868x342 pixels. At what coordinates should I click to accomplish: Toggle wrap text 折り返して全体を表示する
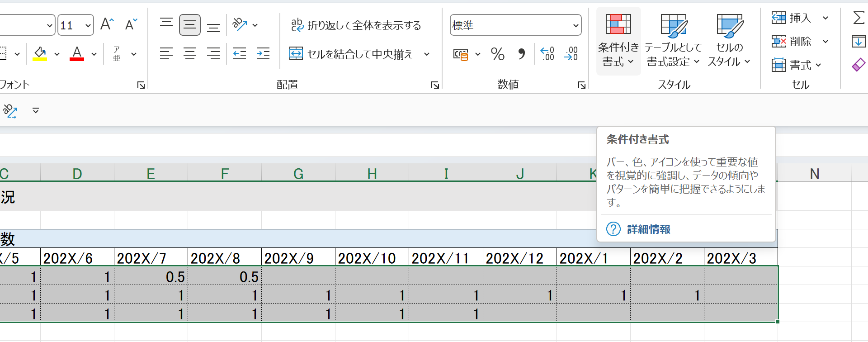point(356,25)
